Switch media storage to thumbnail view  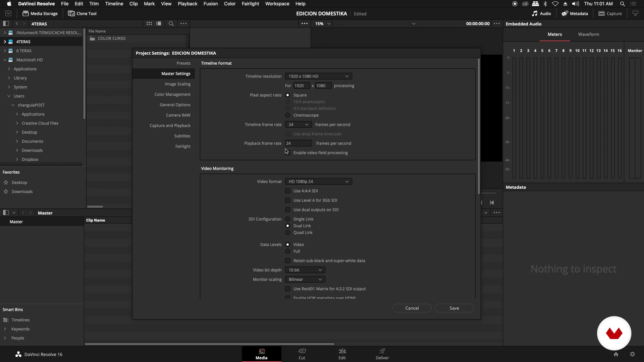click(149, 23)
